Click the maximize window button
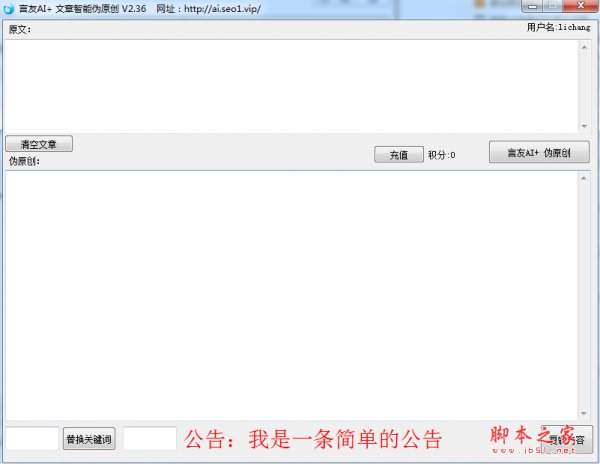Image resolution: width=600 pixels, height=464 pixels. tap(552, 6)
